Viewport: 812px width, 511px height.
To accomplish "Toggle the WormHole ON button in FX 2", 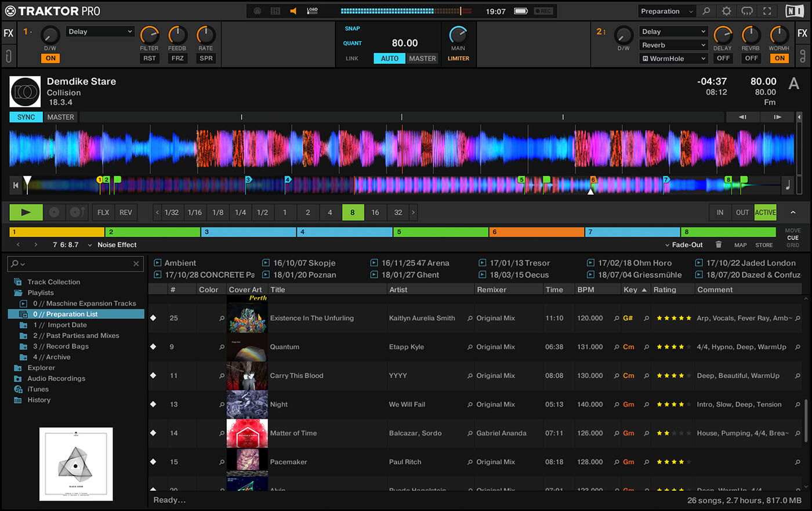I will [780, 58].
